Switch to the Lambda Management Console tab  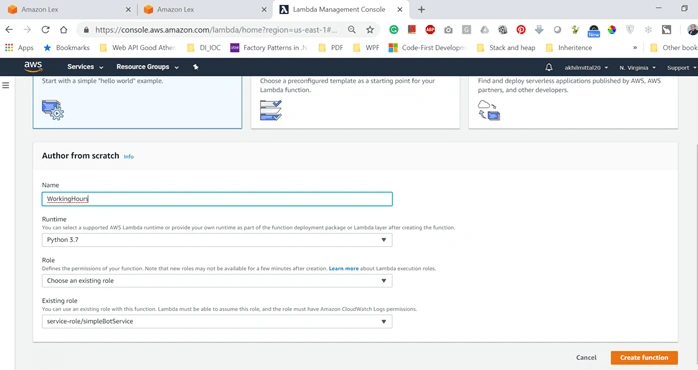341,9
